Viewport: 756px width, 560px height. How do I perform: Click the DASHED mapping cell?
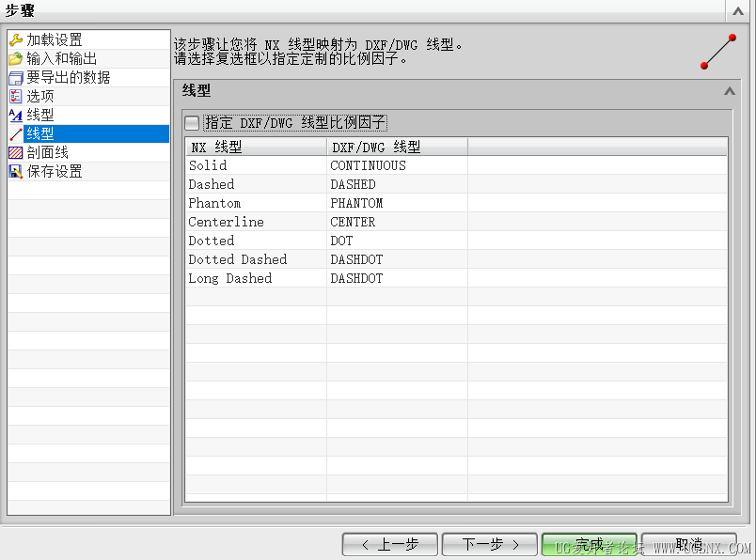pyautogui.click(x=398, y=184)
